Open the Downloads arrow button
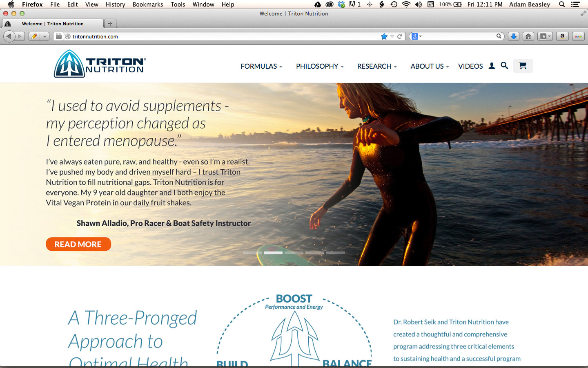588x368 pixels. pyautogui.click(x=514, y=36)
